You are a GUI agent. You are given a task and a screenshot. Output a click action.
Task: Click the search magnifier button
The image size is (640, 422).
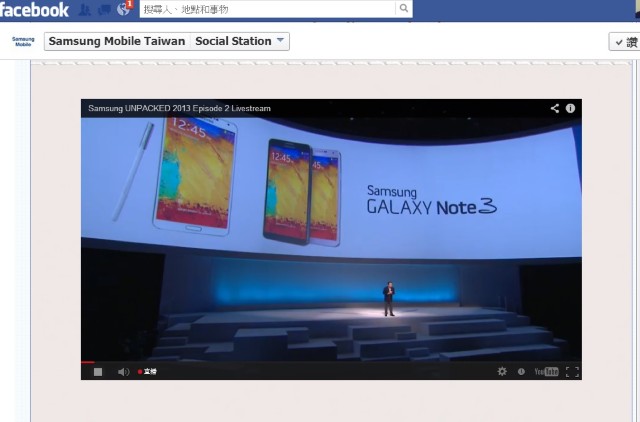pyautogui.click(x=404, y=8)
